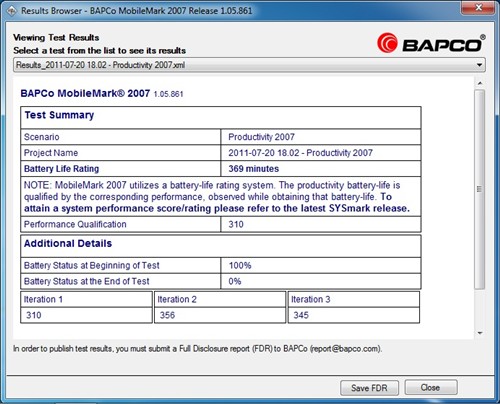
Task: Click the Performance Qualification value 310
Action: [236, 224]
